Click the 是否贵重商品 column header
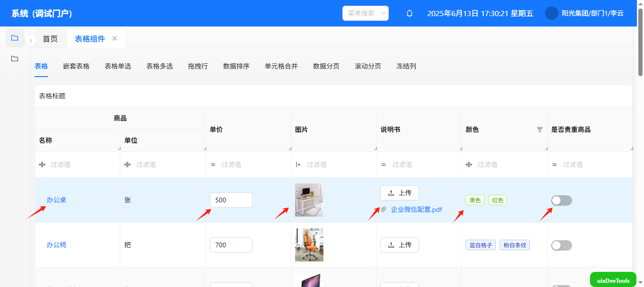This screenshot has width=644, height=287. point(590,129)
